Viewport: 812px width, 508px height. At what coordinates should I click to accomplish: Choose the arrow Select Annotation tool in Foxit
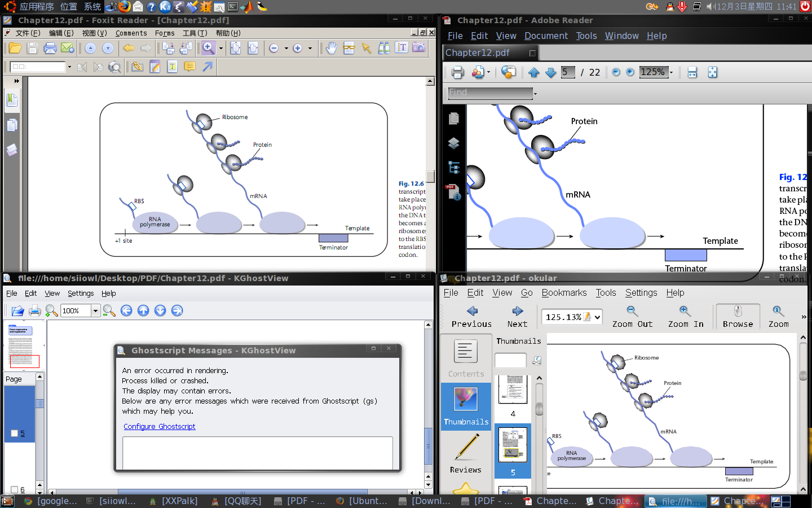(x=367, y=49)
